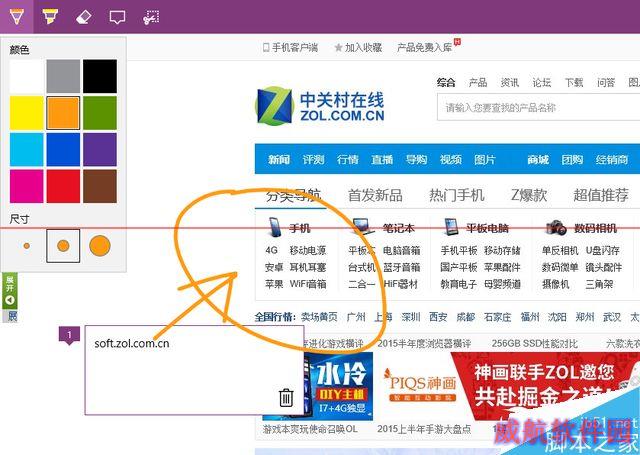Image resolution: width=640 pixels, height=455 pixels.
Task: Select the Highlighter tool
Action: coord(50,17)
